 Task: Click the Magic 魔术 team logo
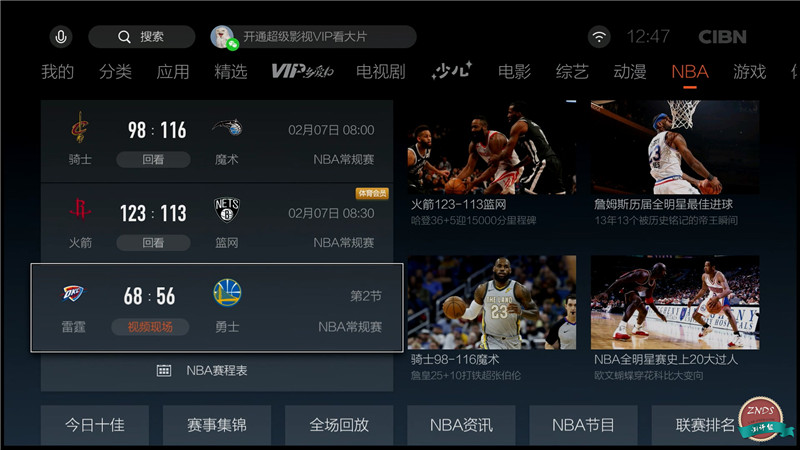[227, 128]
